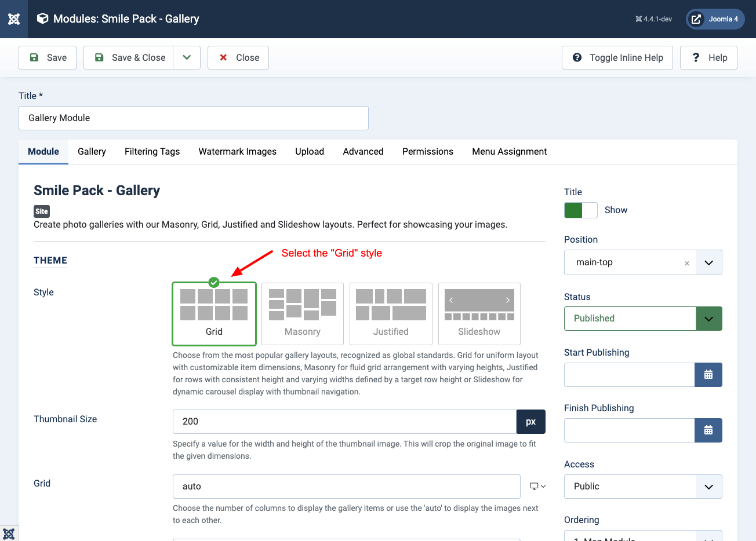Open the Watermark Images tab
756x541 pixels.
pyautogui.click(x=238, y=152)
